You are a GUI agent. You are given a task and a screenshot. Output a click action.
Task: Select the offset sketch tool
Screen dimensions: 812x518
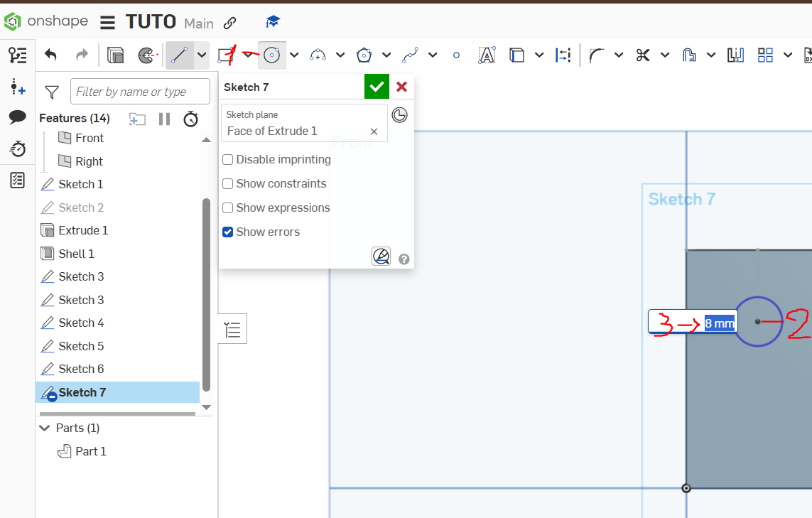click(689, 55)
